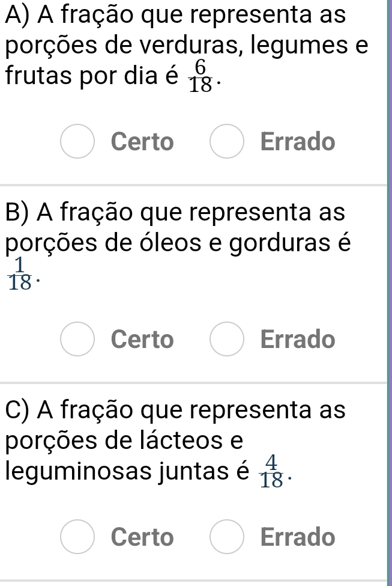Click the 'Errado' label text under statement A
392x586 pixels.
pyautogui.click(x=298, y=142)
